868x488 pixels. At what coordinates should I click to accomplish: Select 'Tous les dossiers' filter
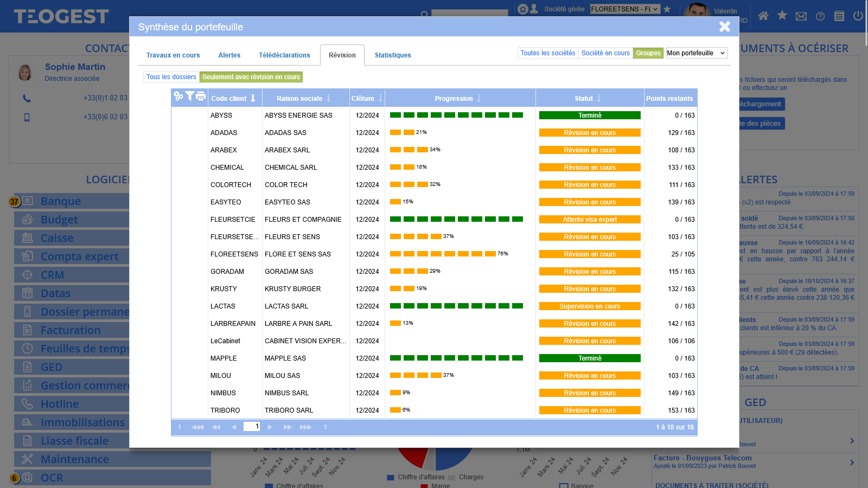171,77
